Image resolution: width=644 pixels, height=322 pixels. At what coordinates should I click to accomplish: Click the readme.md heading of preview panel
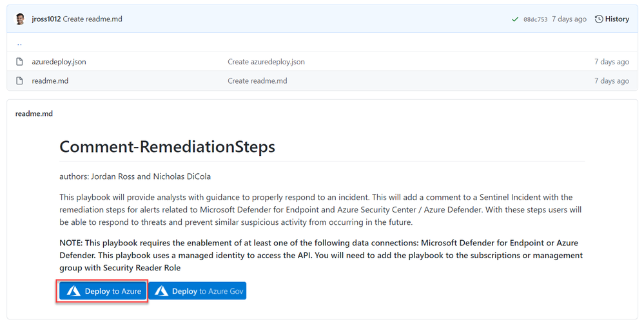(34, 113)
